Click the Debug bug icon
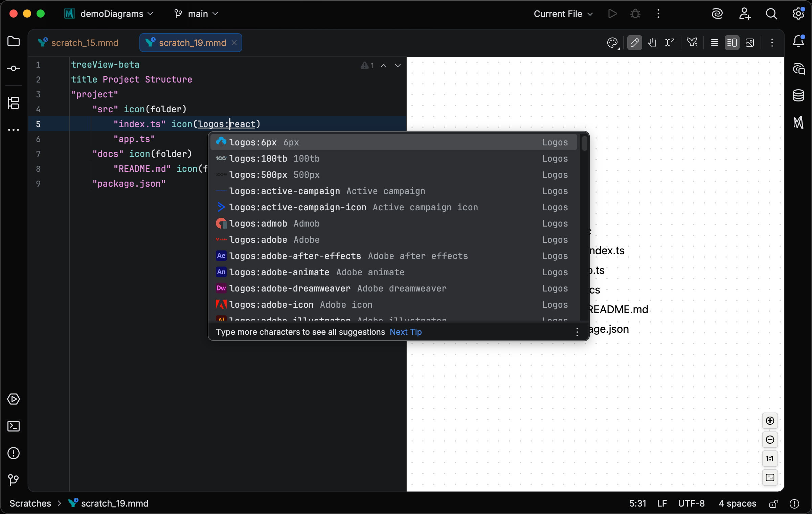 click(x=635, y=14)
